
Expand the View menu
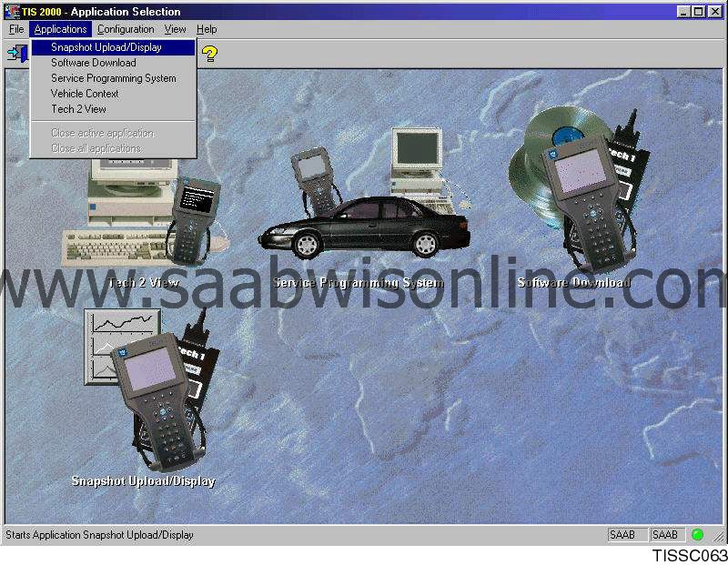[x=175, y=29]
